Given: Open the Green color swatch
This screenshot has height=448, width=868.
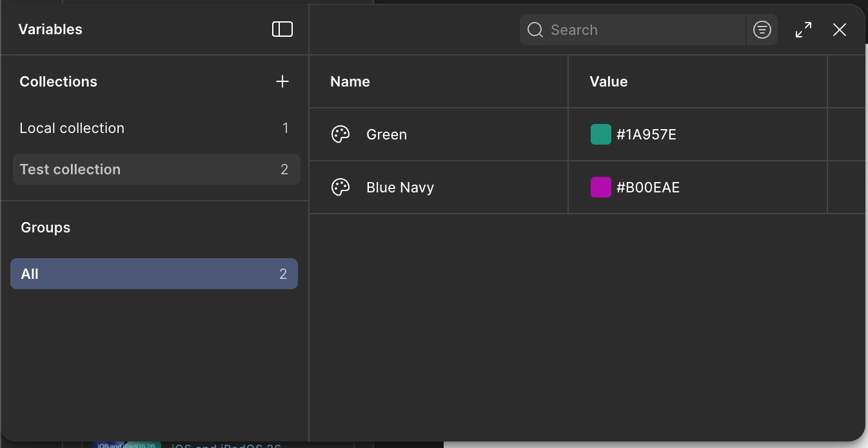Looking at the screenshot, I should pos(601,134).
